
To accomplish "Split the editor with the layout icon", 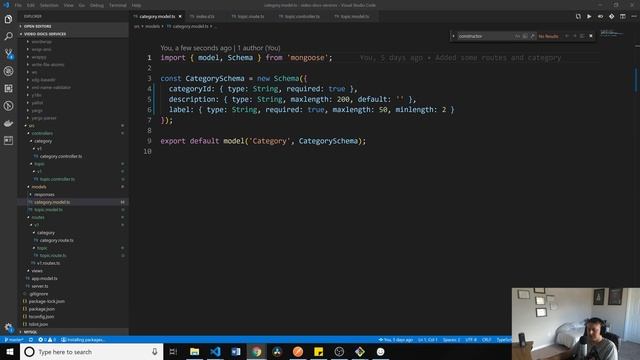I will tap(622, 16).
